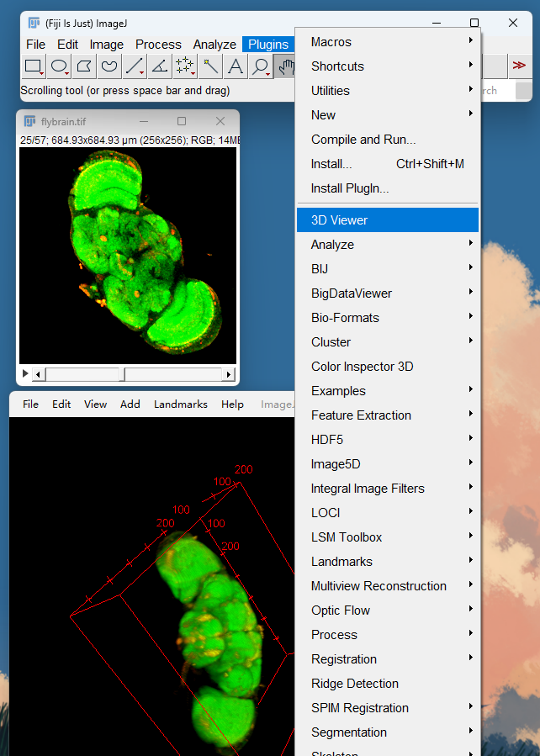Image resolution: width=540 pixels, height=756 pixels.
Task: Choose the Polygon selection tool
Action: pos(84,66)
